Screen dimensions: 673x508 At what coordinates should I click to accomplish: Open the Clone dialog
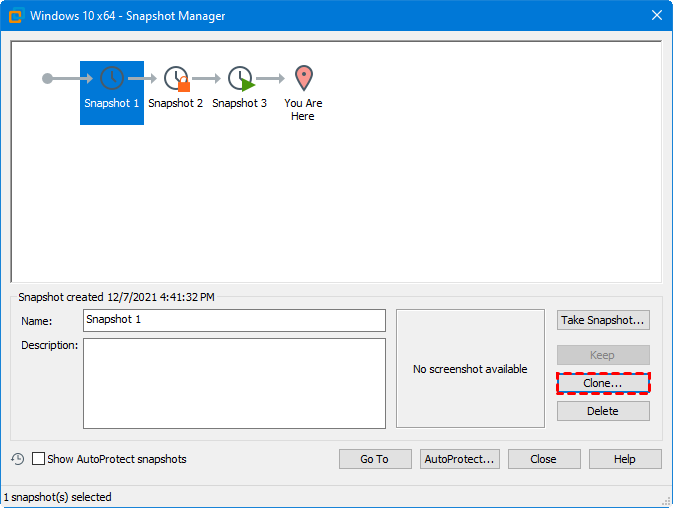click(603, 383)
